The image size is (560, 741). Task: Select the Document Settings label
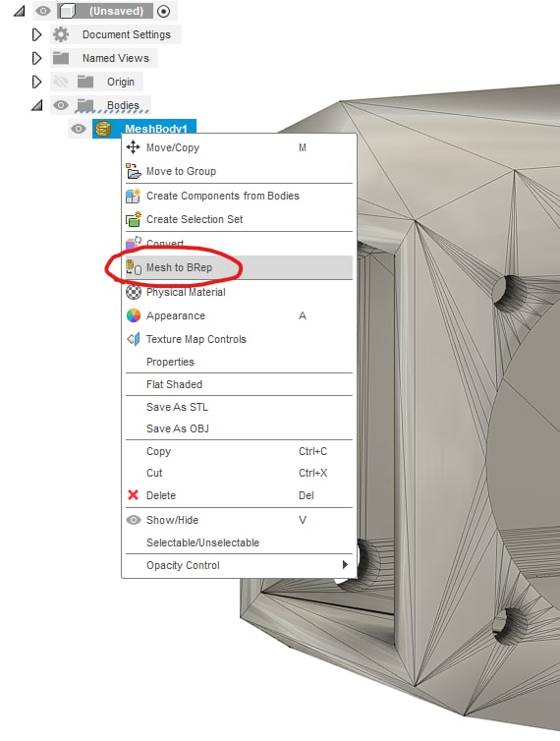126,34
